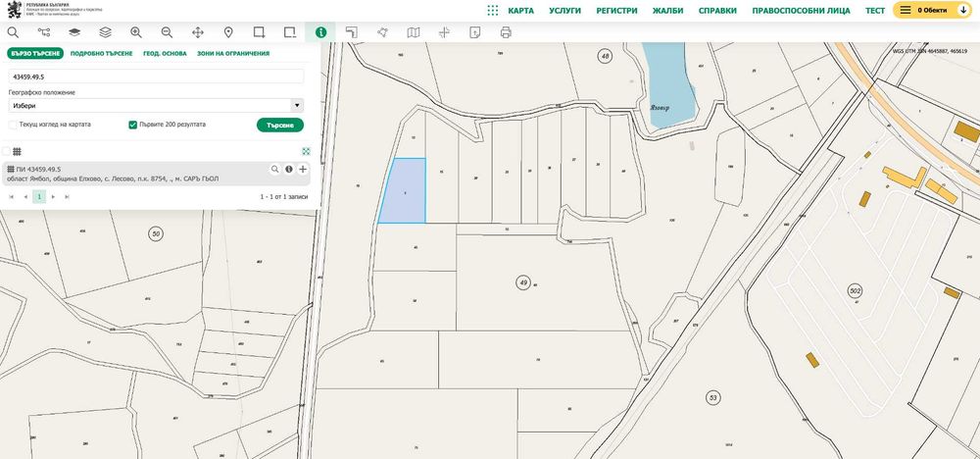Select the location pin tool
The image size is (980, 459).
point(228,32)
